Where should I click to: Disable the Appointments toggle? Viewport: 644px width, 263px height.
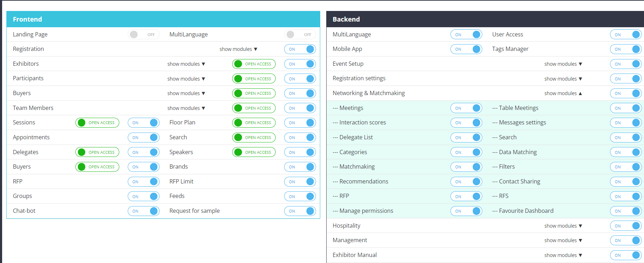(x=143, y=138)
